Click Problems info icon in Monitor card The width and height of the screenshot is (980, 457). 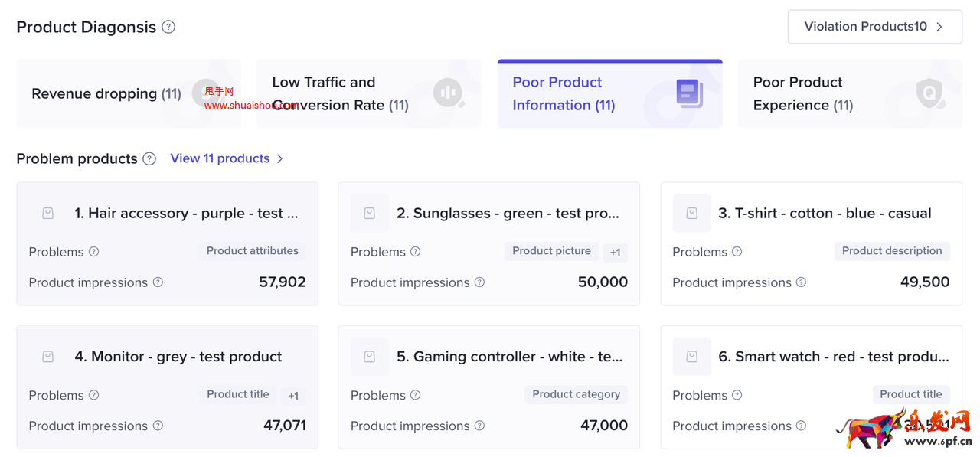(x=93, y=395)
